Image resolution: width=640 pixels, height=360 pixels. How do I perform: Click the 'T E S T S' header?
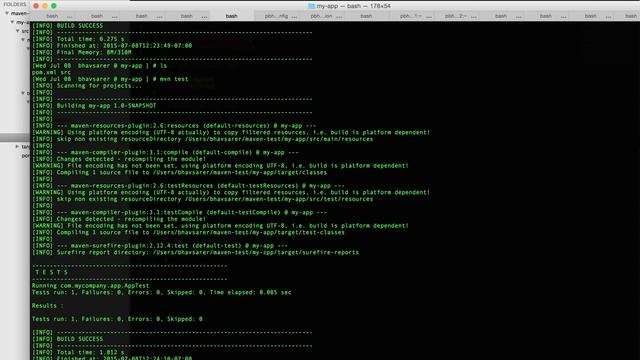click(51, 272)
